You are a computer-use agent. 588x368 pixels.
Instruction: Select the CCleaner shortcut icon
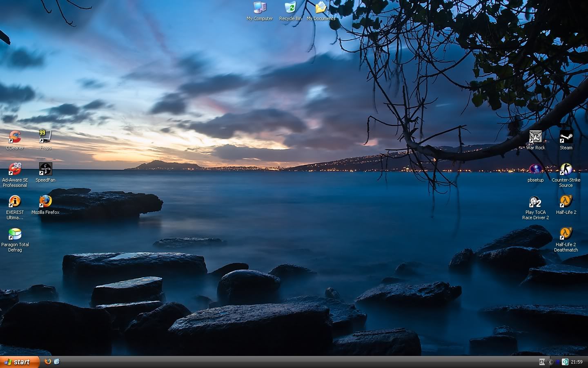tap(15, 137)
